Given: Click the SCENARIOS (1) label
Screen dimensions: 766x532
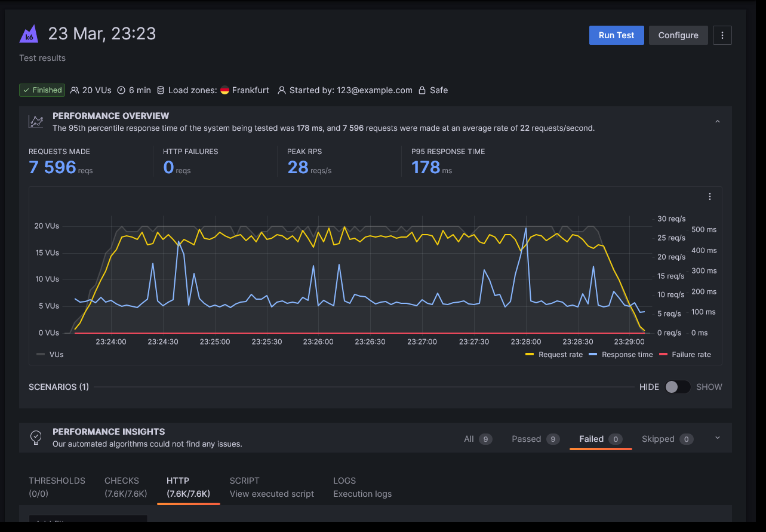Looking at the screenshot, I should 59,387.
